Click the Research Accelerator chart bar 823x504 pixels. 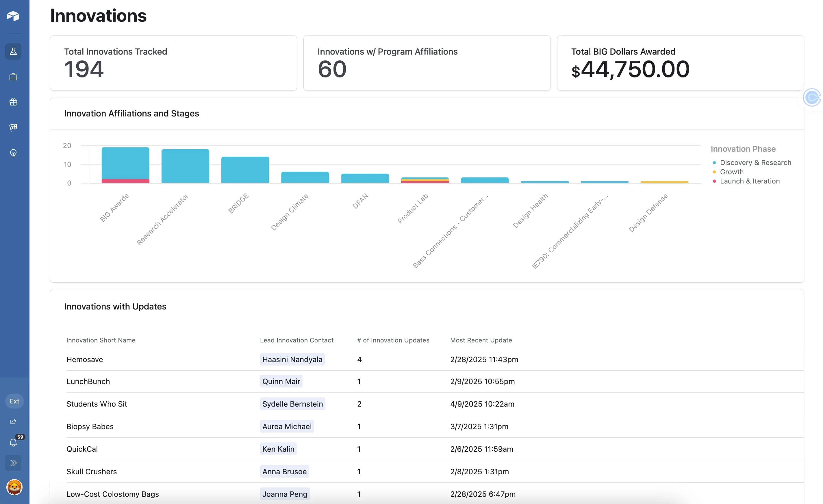(x=185, y=166)
